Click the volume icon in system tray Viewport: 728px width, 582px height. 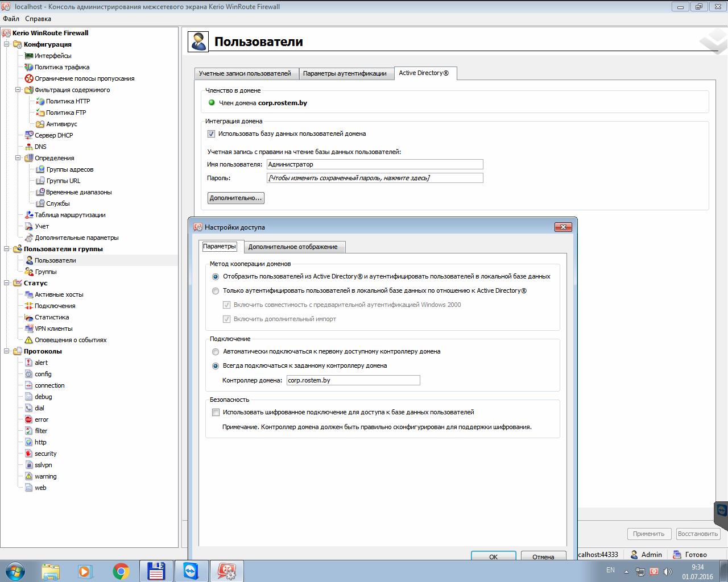pos(667,571)
